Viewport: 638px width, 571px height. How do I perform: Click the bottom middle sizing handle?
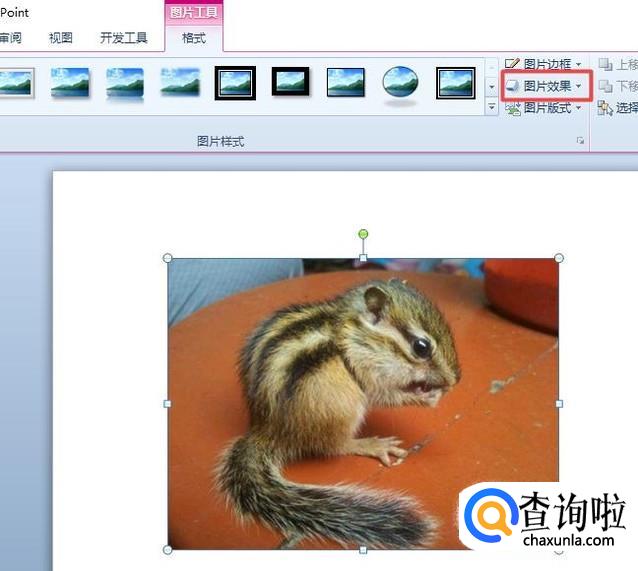tap(363, 550)
